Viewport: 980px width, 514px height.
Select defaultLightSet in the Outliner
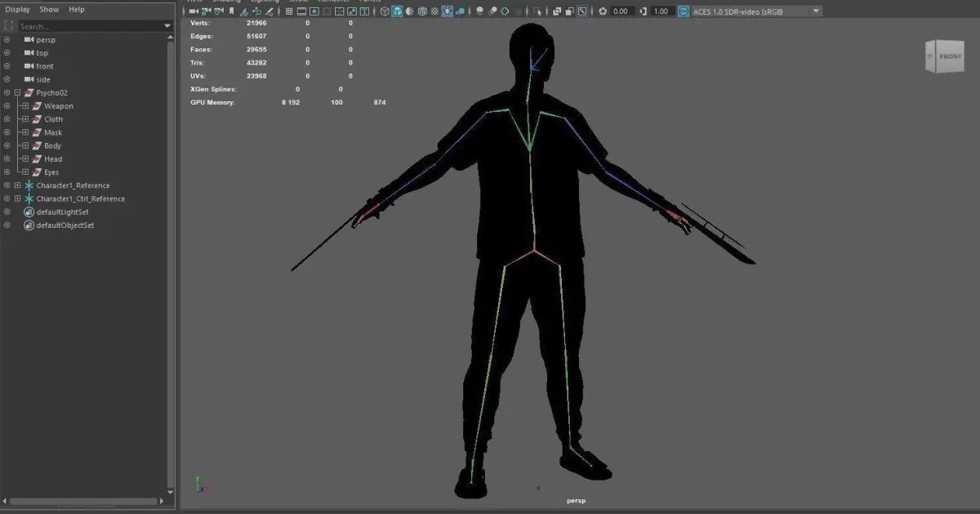click(62, 212)
